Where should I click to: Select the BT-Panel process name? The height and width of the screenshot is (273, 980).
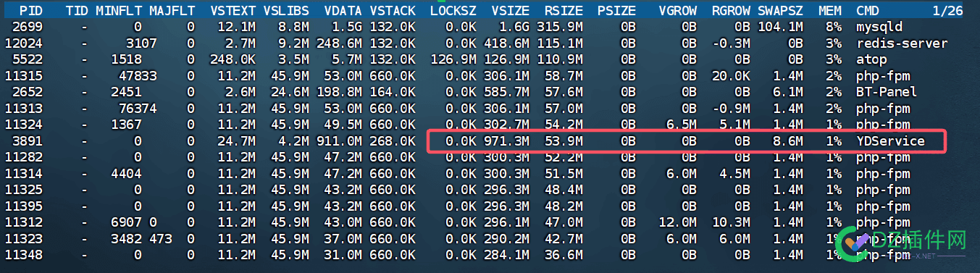tap(886, 91)
